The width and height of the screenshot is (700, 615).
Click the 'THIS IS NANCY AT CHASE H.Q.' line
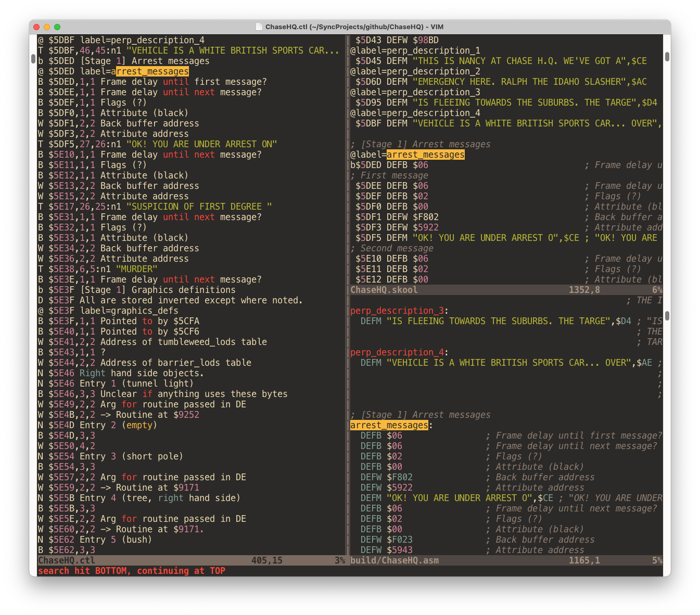[501, 61]
